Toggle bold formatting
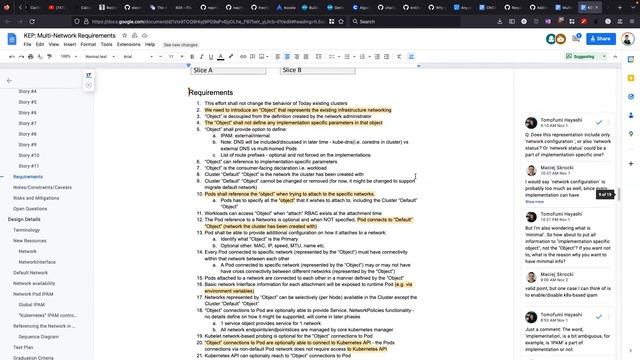Image resolution: width=640 pixels, height=360 pixels. (x=192, y=57)
